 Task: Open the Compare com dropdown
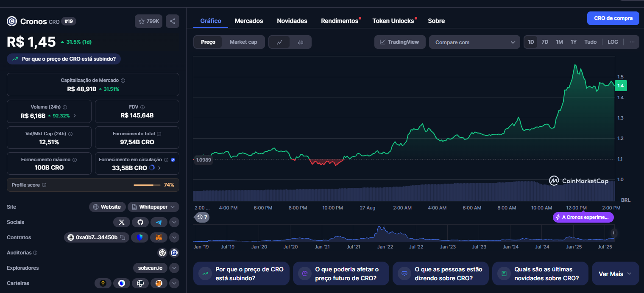pos(474,42)
